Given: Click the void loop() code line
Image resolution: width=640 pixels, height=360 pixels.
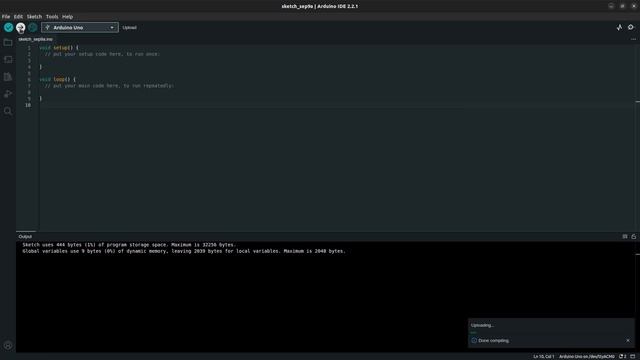Looking at the screenshot, I should pyautogui.click(x=57, y=79).
